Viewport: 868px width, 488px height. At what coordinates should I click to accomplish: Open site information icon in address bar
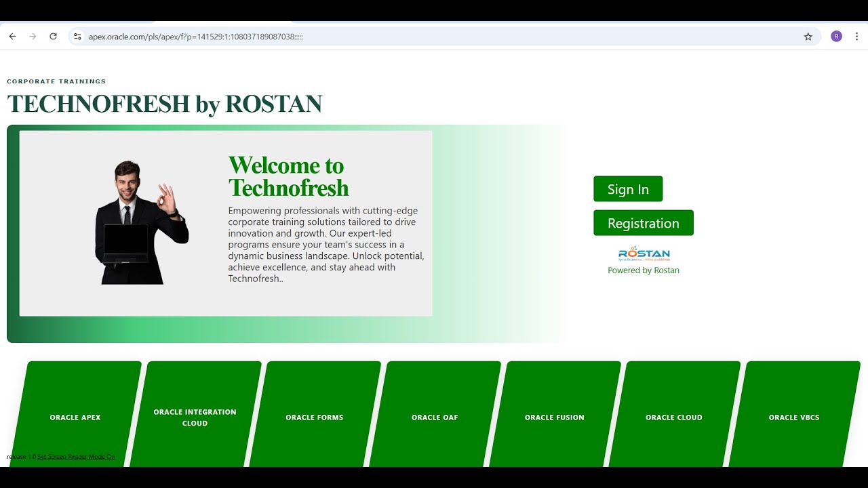pos(77,37)
